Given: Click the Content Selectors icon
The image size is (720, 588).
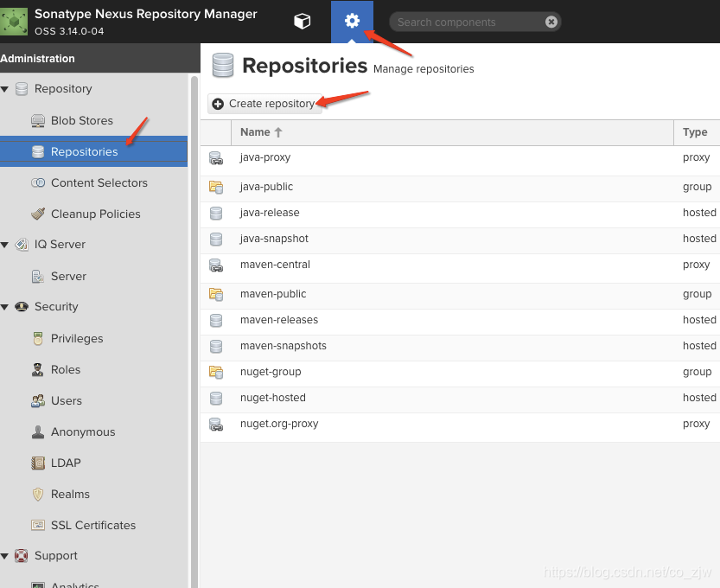Looking at the screenshot, I should [x=38, y=182].
